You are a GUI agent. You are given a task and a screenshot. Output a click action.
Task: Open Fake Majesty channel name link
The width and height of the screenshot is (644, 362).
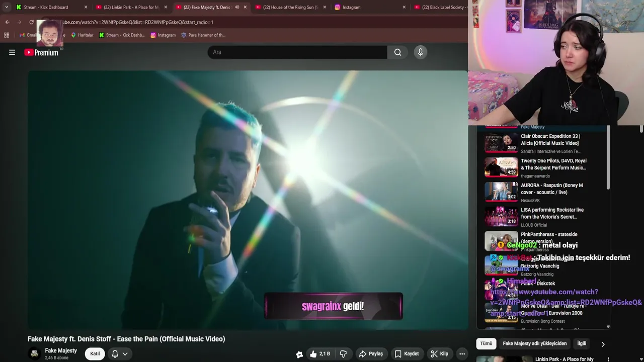point(61,350)
